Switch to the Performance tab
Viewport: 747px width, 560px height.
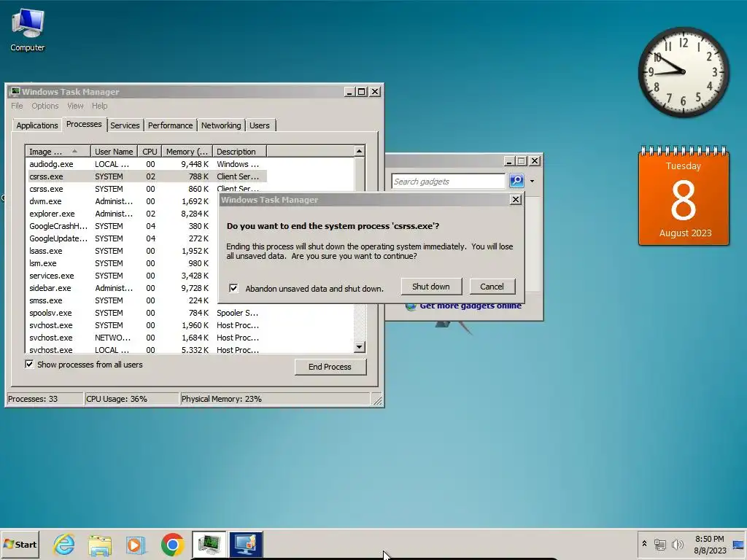(x=170, y=125)
